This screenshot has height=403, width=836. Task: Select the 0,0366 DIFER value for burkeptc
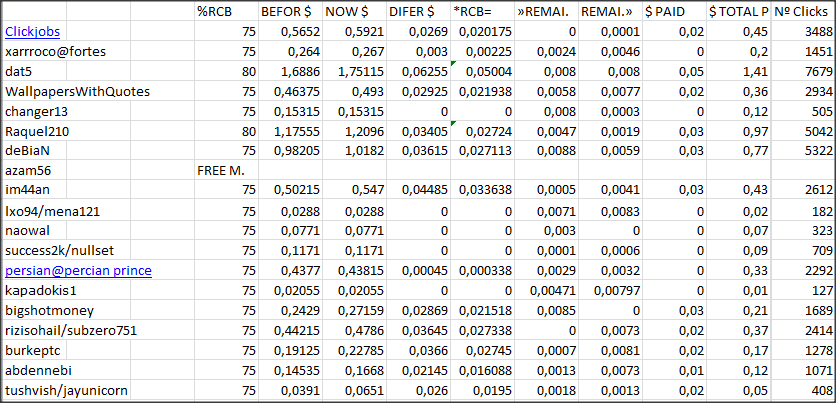click(418, 350)
